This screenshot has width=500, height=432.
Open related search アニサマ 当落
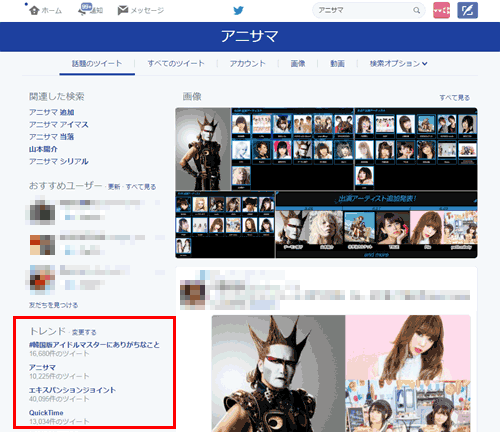pyautogui.click(x=52, y=137)
